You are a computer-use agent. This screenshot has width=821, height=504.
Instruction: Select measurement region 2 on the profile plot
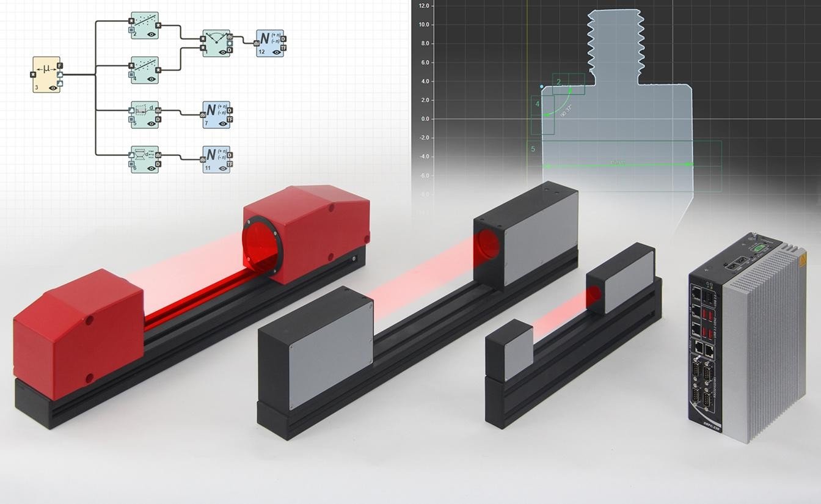pyautogui.click(x=569, y=84)
